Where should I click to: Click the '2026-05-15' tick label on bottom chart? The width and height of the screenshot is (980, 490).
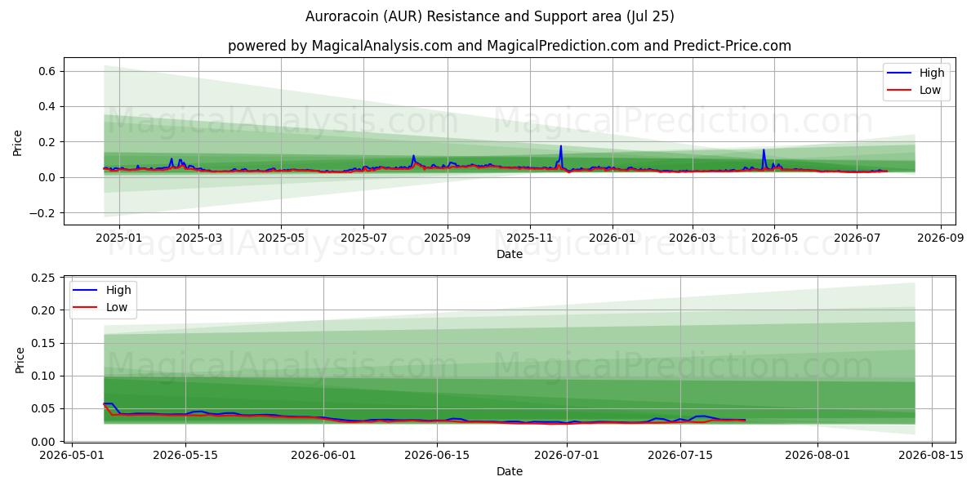pyautogui.click(x=185, y=457)
